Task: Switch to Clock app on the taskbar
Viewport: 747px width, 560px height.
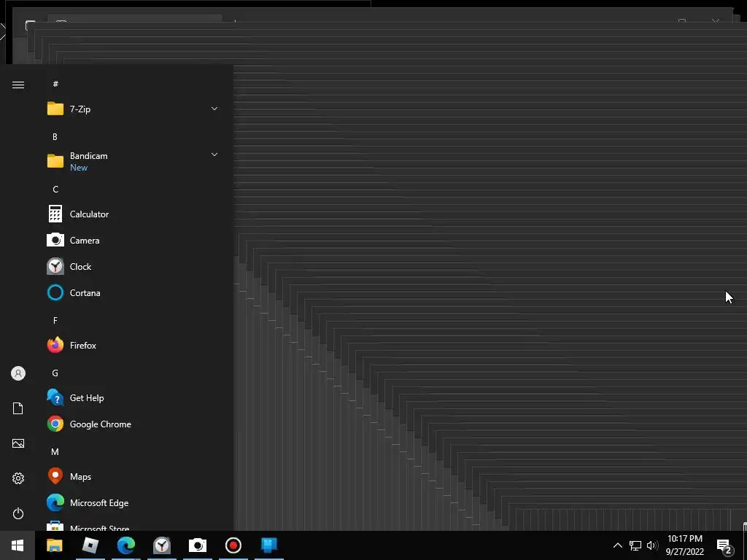Action: [x=162, y=545]
